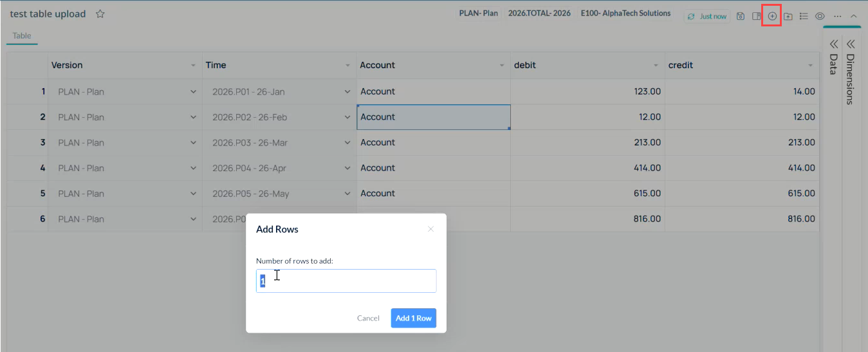Toggle the side panel layout icon

click(x=757, y=16)
